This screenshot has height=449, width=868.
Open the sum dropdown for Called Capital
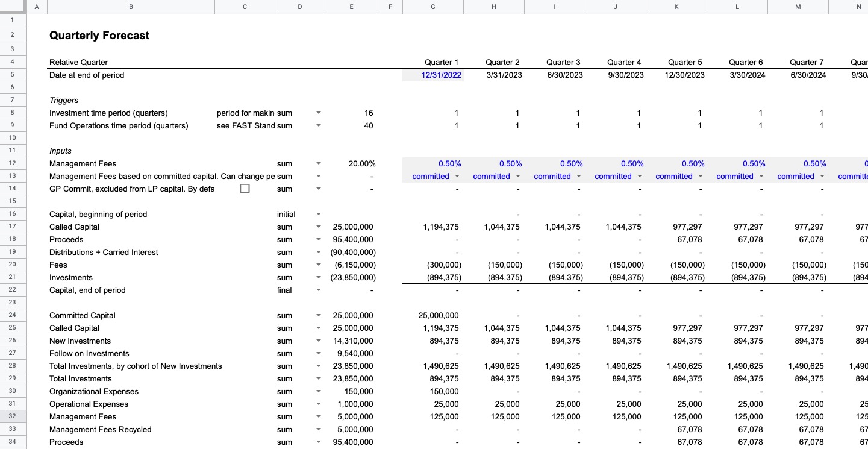(319, 227)
